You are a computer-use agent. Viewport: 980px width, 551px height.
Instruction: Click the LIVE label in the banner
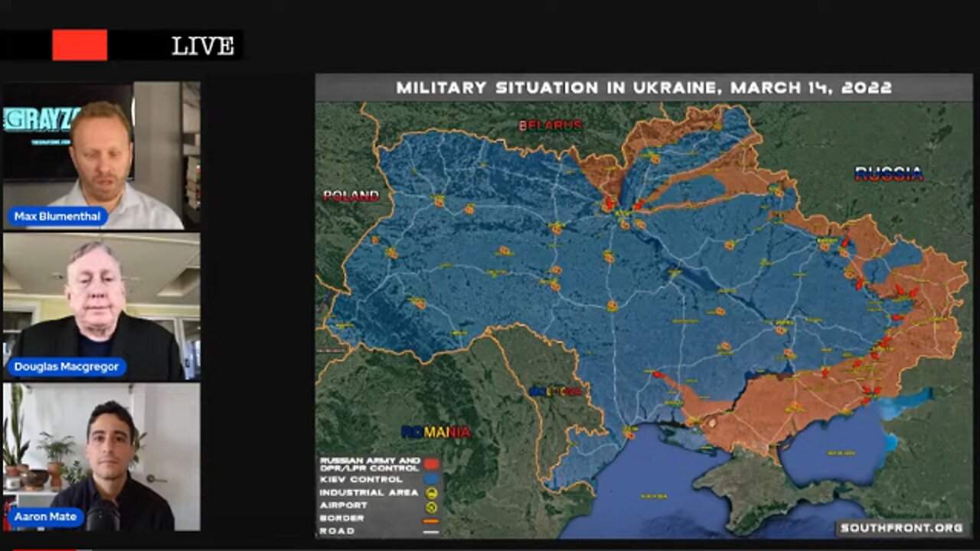tap(202, 46)
